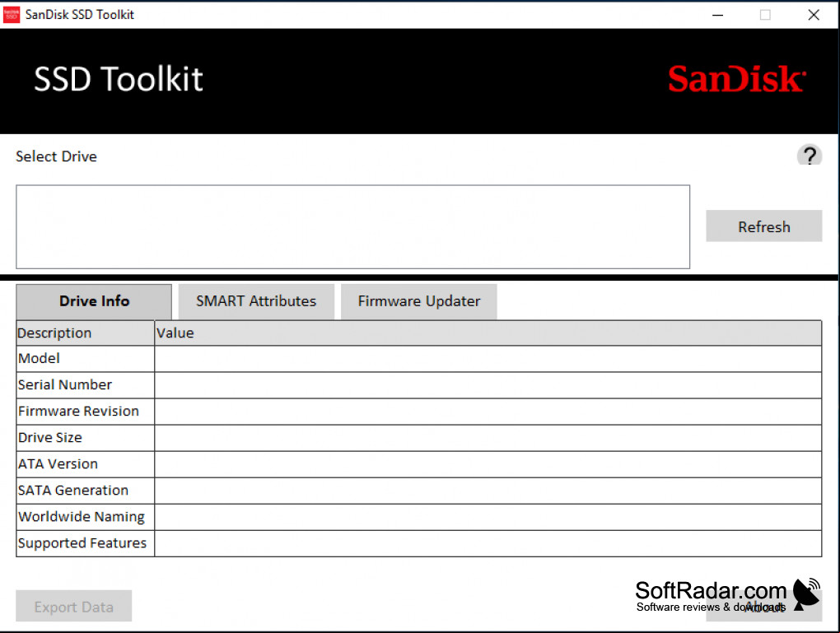Maximize the SanDisk SSD Toolkit window
This screenshot has width=840, height=633.
pos(765,15)
